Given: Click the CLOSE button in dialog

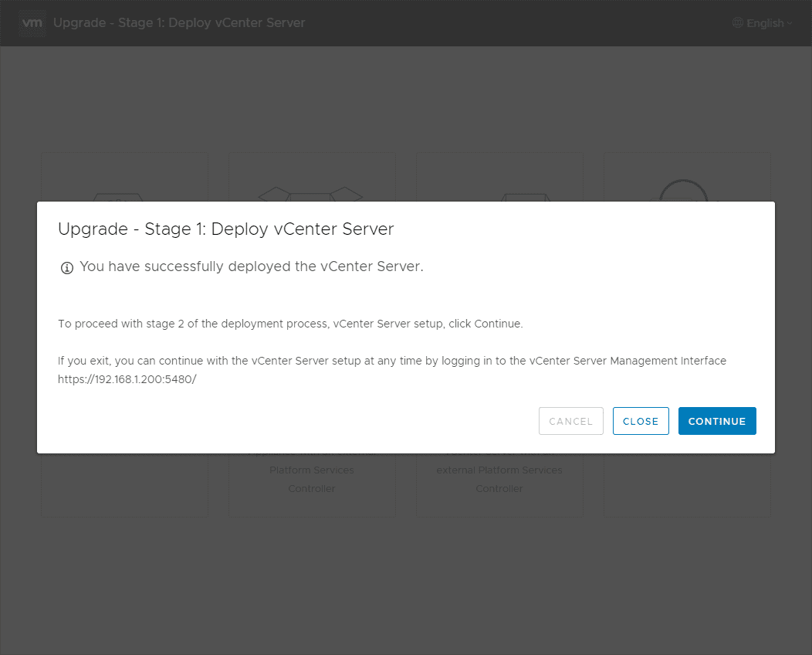Looking at the screenshot, I should (x=641, y=421).
